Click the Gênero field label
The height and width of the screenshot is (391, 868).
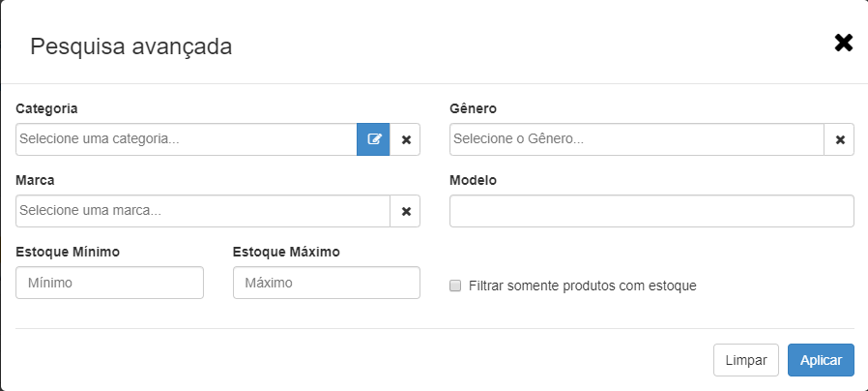[x=473, y=108]
